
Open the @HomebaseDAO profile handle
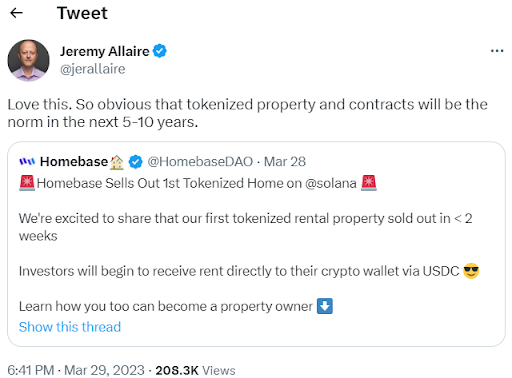[200, 162]
